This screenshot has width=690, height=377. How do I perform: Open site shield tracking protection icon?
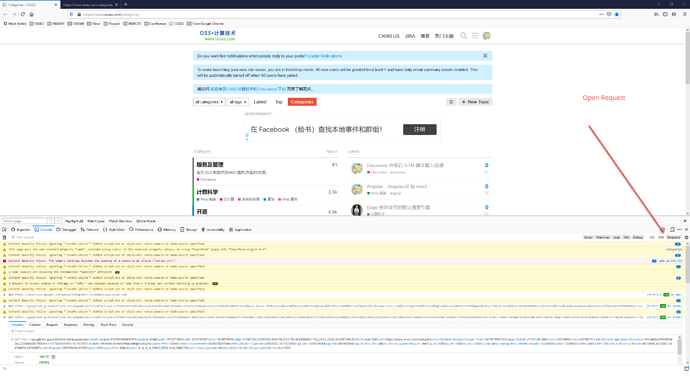point(71,14)
